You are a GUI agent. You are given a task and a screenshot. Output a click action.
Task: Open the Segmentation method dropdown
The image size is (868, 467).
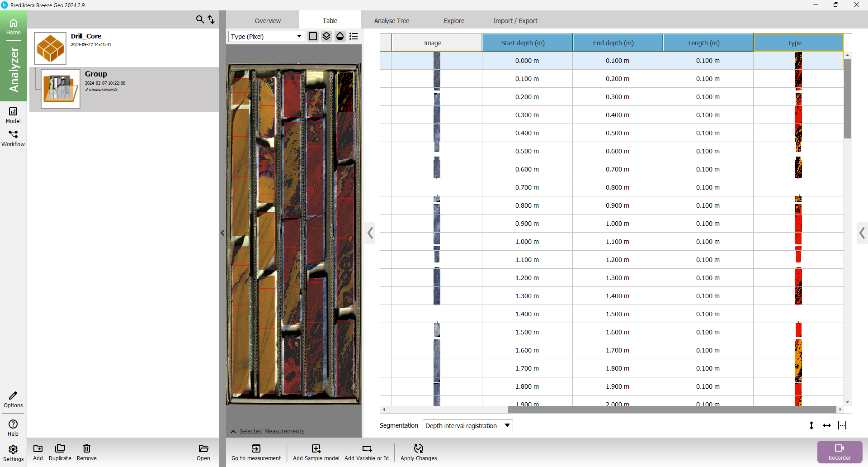pos(467,425)
